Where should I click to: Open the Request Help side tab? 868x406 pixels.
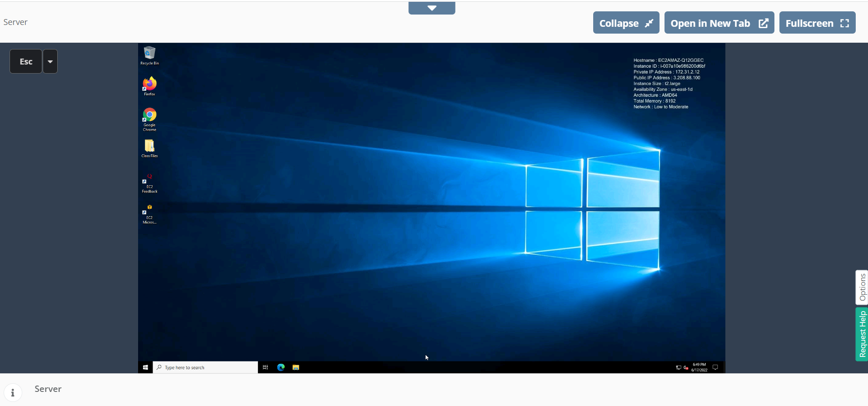tap(862, 334)
